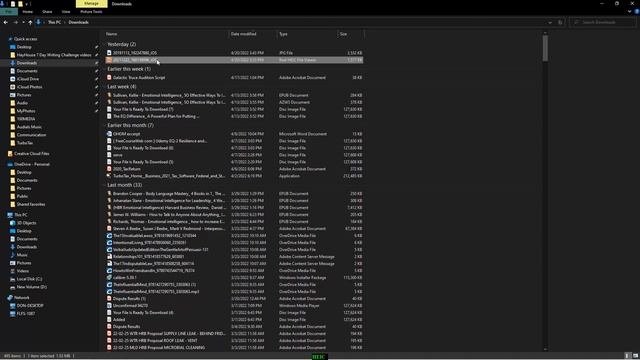Select the Added disc image file
The image size is (640, 360).
(x=234, y=320)
